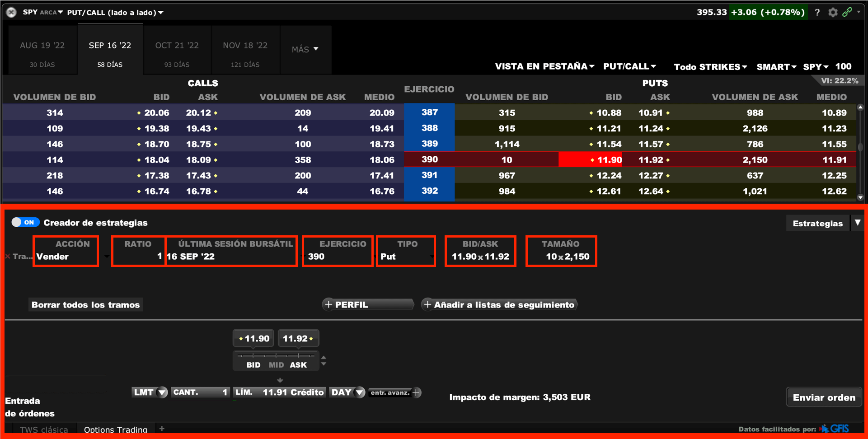Image resolution: width=868 pixels, height=439 pixels.
Task: Click BID on the price slider
Action: click(253, 365)
